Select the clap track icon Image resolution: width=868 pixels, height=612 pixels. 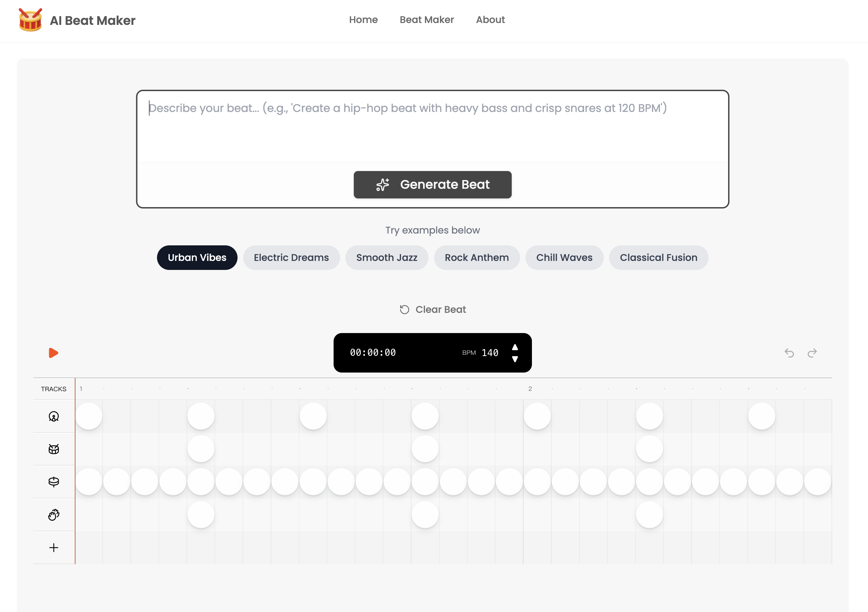pos(54,514)
